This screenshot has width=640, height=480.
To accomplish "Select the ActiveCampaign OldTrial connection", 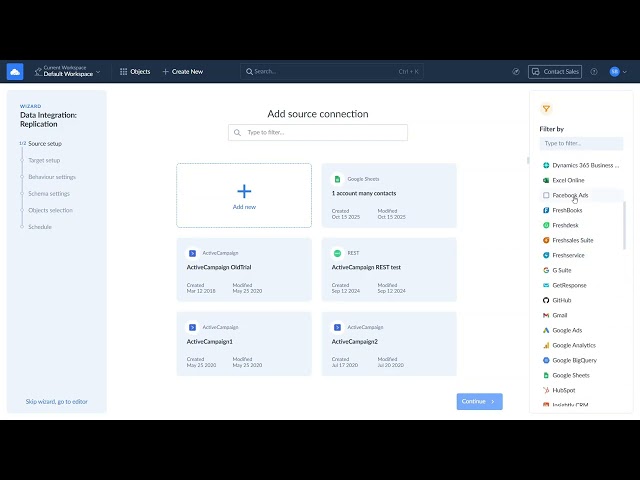I will (x=244, y=269).
